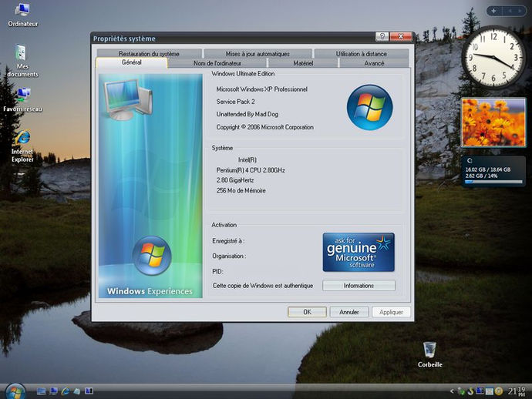
Task: Click the sidebar add gadget plus button
Action: (x=494, y=11)
